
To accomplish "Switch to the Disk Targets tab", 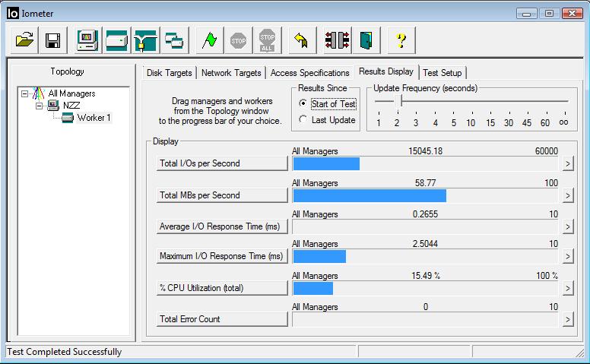I will tap(170, 73).
